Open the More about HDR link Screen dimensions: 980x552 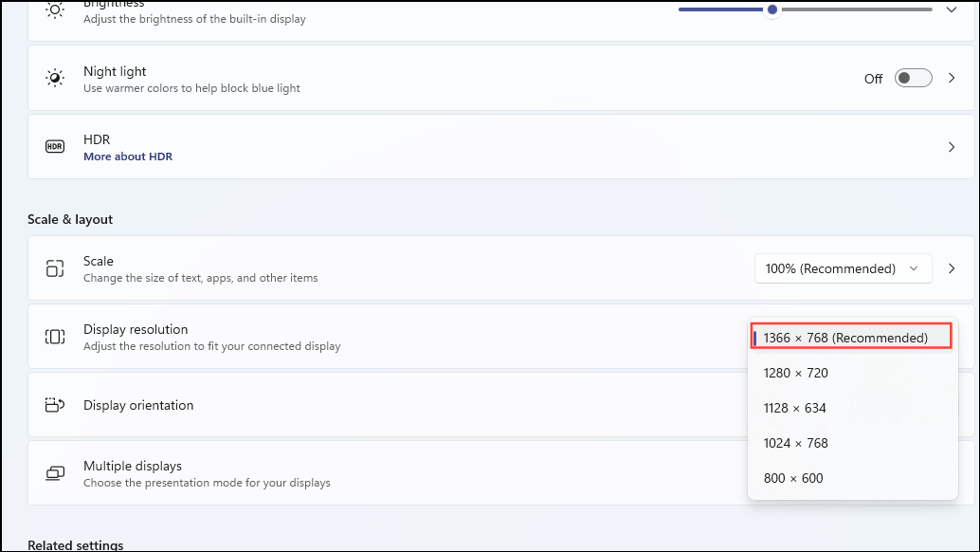127,156
